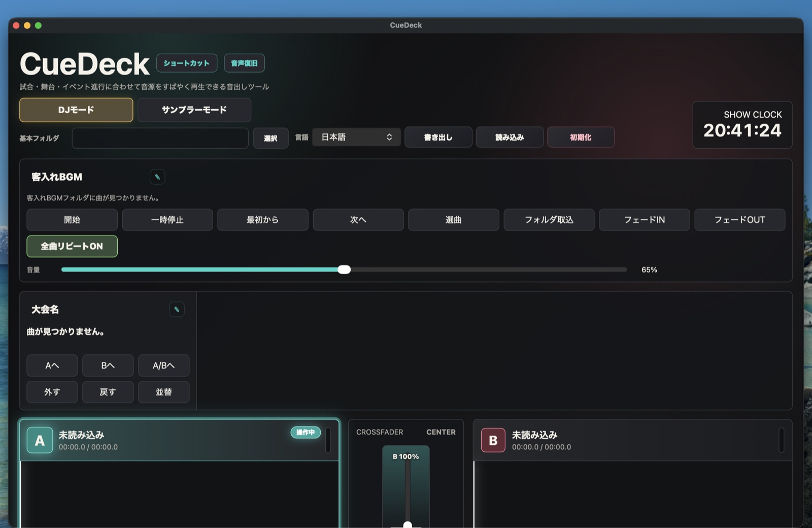Image resolution: width=812 pixels, height=528 pixels.
Task: Trigger フェードIN on BGM
Action: 645,220
